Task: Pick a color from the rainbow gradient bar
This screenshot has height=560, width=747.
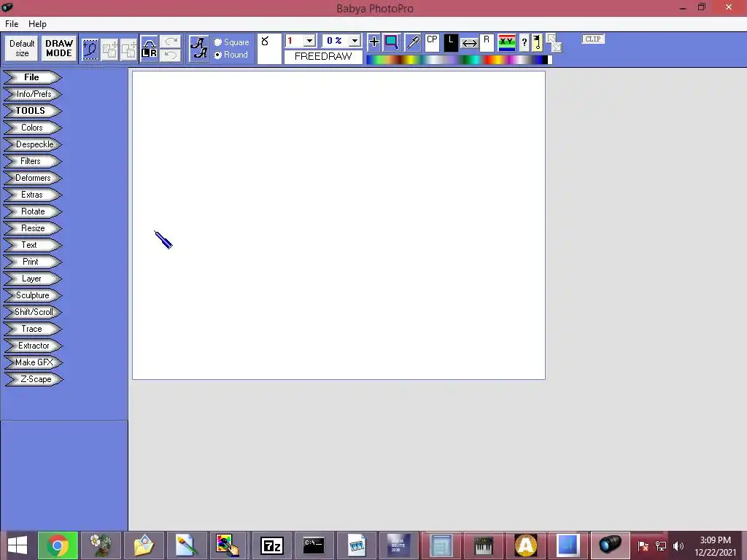Action: point(460,60)
